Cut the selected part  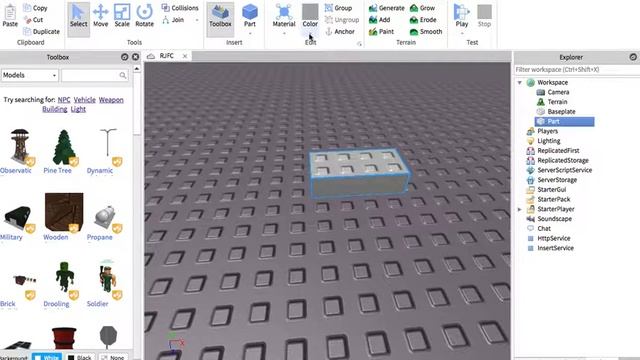point(33,20)
